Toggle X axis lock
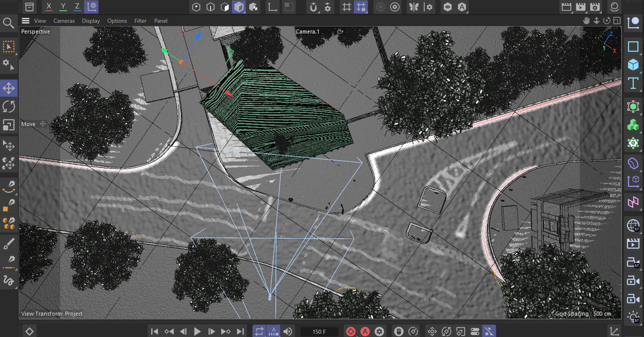Screen dimensions: 644x337 49,7
